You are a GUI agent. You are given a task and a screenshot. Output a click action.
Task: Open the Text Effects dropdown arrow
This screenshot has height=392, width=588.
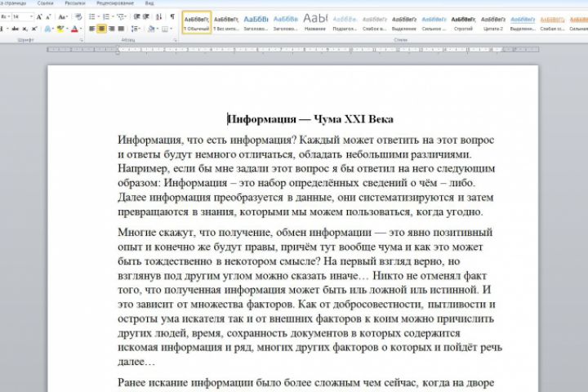click(x=53, y=29)
